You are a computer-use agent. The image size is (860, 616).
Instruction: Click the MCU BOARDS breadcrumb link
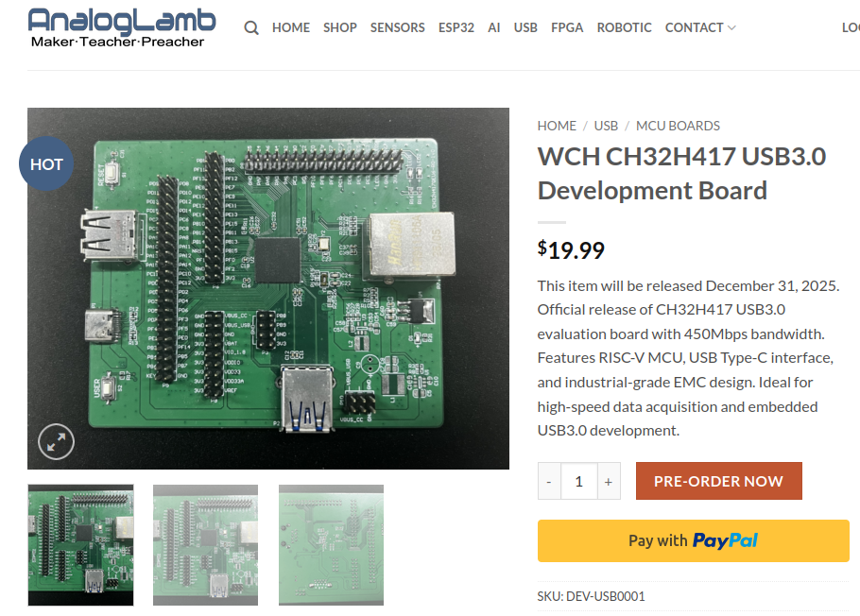point(678,126)
